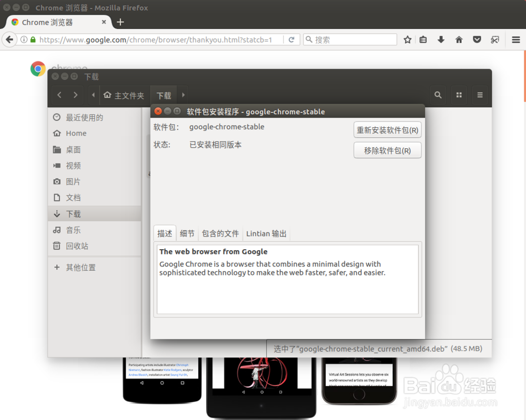Expand the arrow beside the 下载 path button

click(183, 95)
